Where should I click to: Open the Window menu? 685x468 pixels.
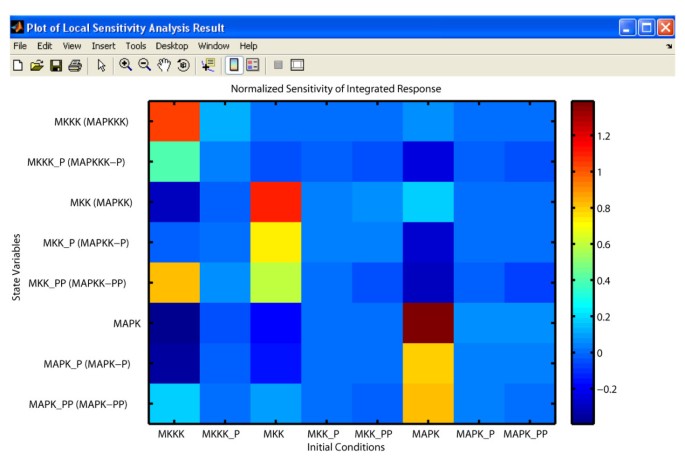(214, 46)
